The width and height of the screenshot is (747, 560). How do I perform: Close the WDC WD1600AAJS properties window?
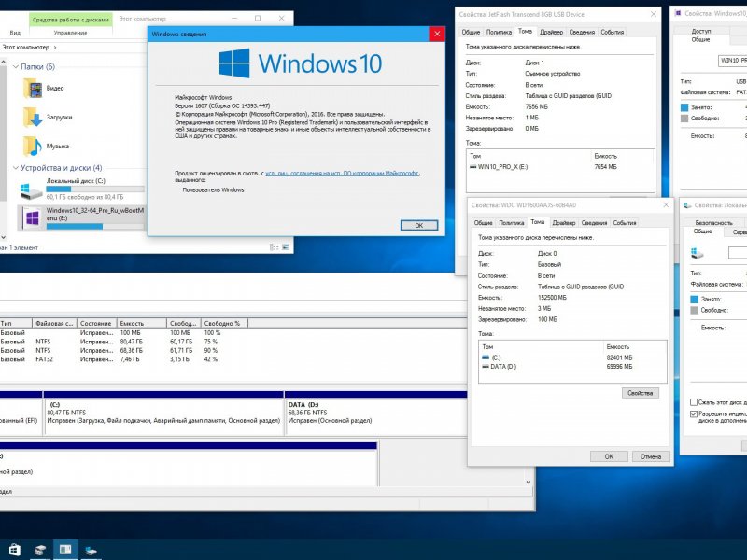pyautogui.click(x=666, y=204)
